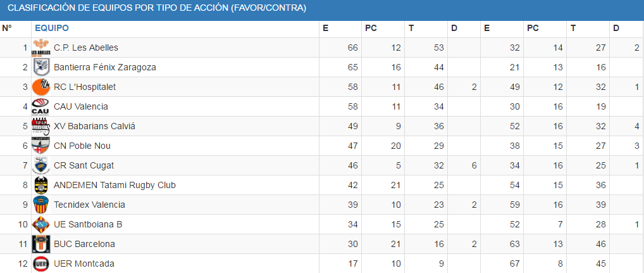Image resolution: width=644 pixels, height=273 pixels.
Task: Click the C.P. Les Abelles team logo
Action: pyautogui.click(x=42, y=48)
